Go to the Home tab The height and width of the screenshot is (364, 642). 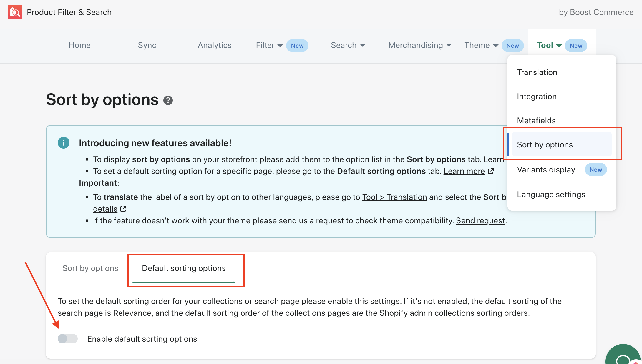pos(79,45)
